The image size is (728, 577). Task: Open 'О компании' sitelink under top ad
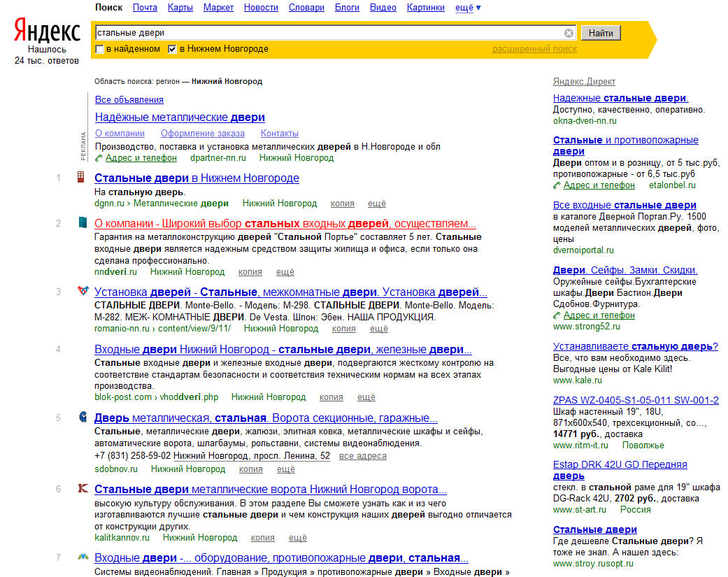[120, 134]
